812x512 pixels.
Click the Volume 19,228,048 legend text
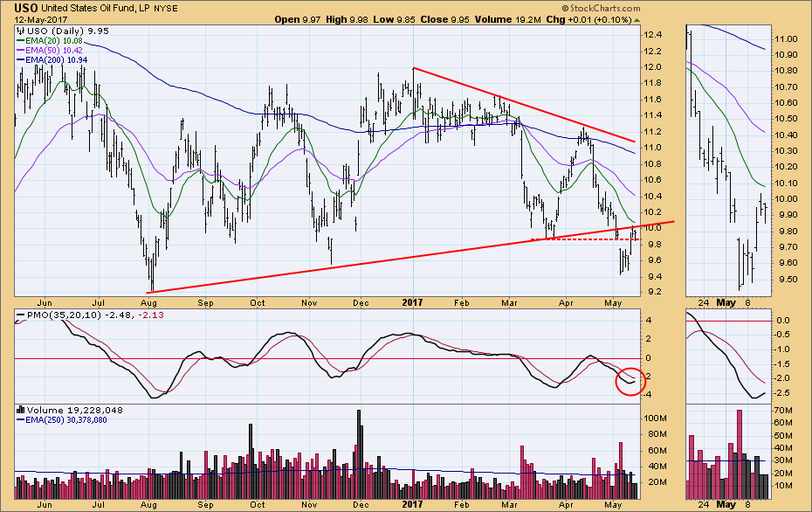(75, 410)
